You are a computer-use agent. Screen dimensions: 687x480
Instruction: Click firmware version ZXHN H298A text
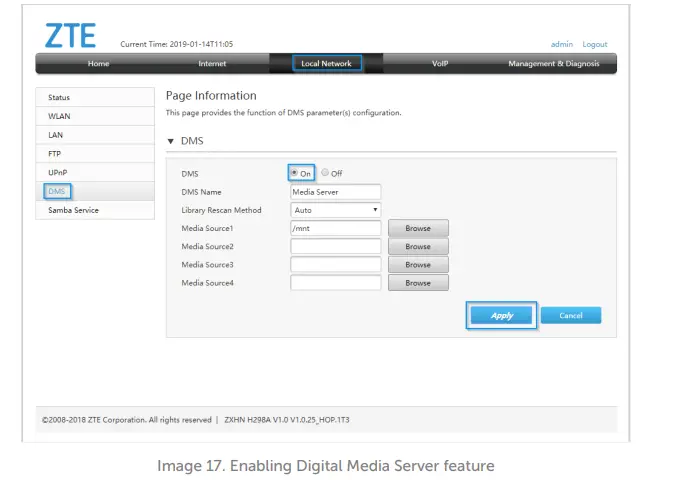pos(287,420)
